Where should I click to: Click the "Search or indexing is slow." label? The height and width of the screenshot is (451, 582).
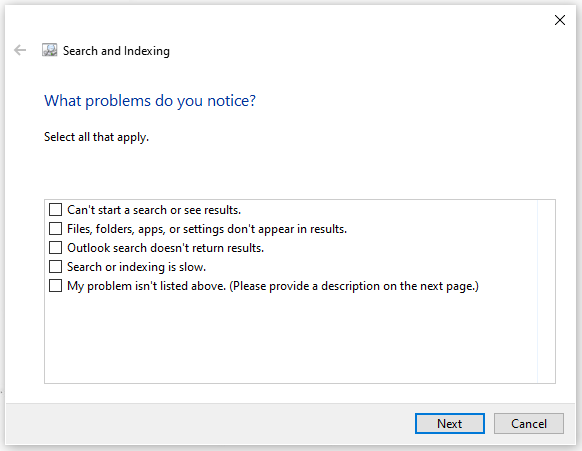coord(137,267)
